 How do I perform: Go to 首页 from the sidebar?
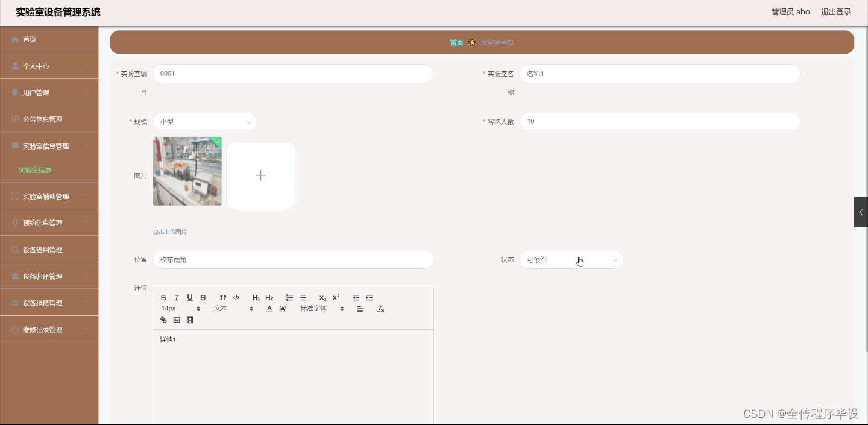click(30, 39)
